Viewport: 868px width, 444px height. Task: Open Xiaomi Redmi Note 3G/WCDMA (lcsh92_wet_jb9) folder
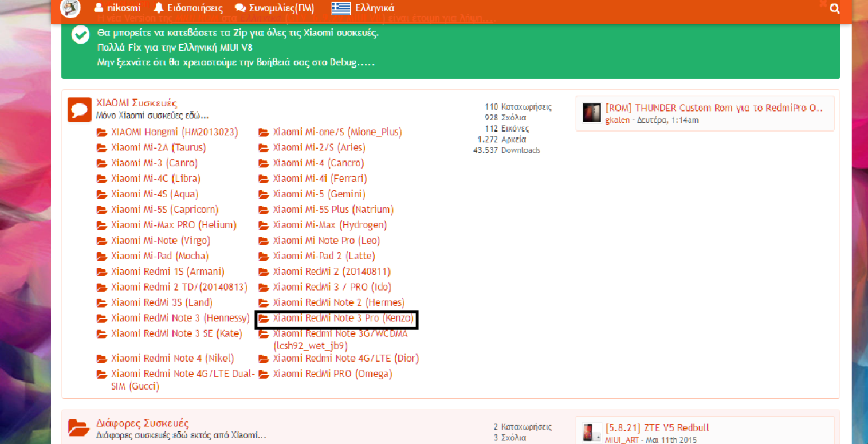tap(340, 339)
